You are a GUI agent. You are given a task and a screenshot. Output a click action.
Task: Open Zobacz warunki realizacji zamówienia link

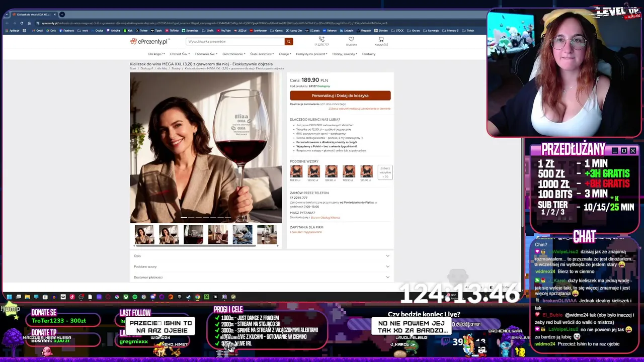pyautogui.click(x=359, y=109)
